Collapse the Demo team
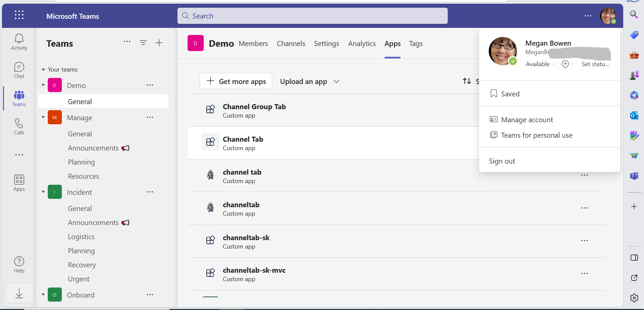This screenshot has height=310, width=644. pyautogui.click(x=43, y=85)
